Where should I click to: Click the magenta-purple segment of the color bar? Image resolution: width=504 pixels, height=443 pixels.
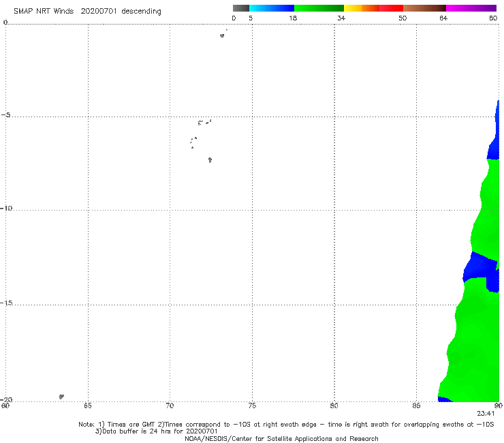471,8
